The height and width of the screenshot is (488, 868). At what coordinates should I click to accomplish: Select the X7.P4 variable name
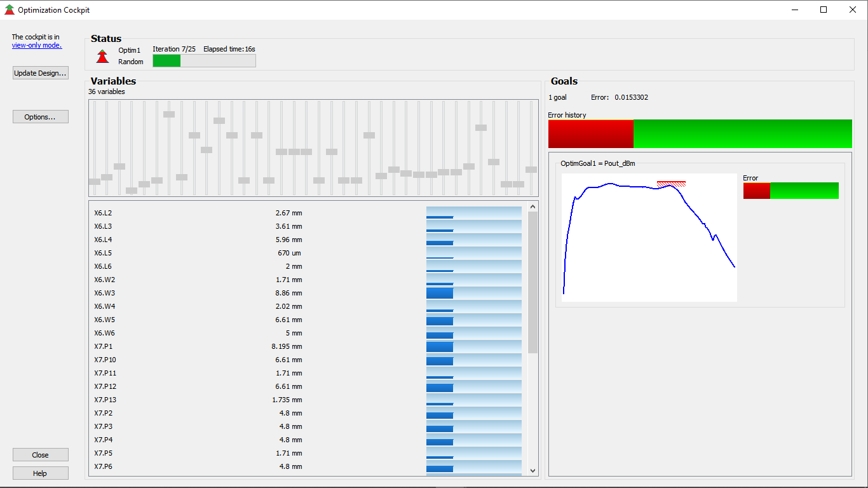click(103, 440)
